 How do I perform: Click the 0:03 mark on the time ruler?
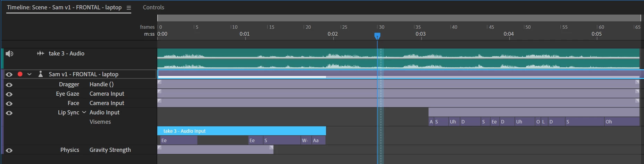(420, 34)
